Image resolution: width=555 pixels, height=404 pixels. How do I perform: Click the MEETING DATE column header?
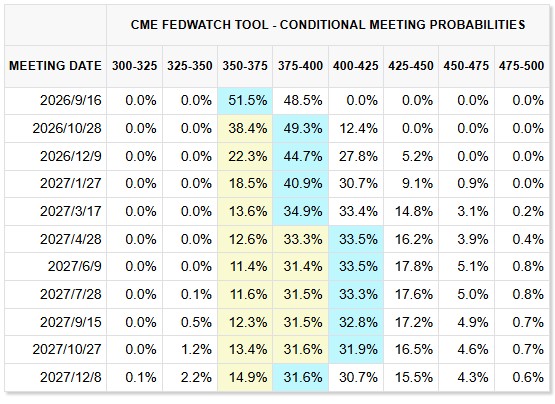(55, 66)
